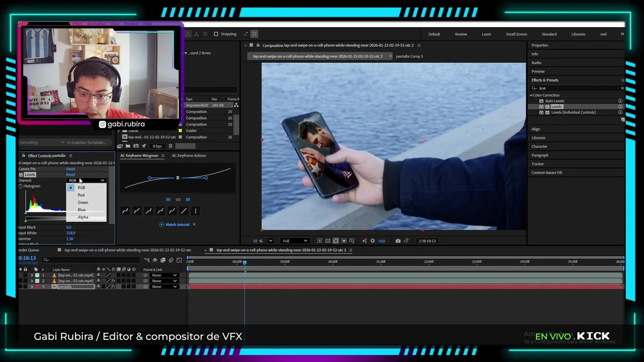The height and width of the screenshot is (362, 644).
Task: Open the Full resolution dropdown
Action: click(x=294, y=241)
